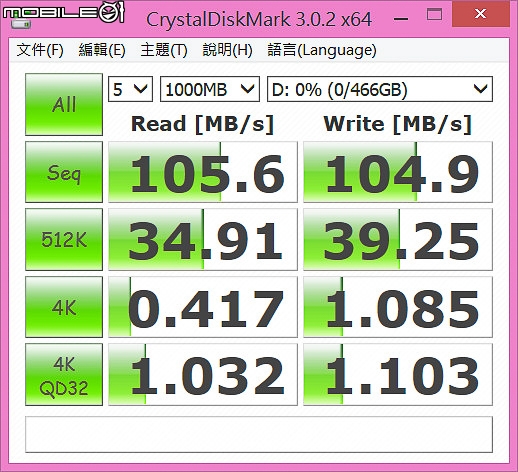
Task: Run all benchmarks with the All button
Action: click(x=64, y=104)
